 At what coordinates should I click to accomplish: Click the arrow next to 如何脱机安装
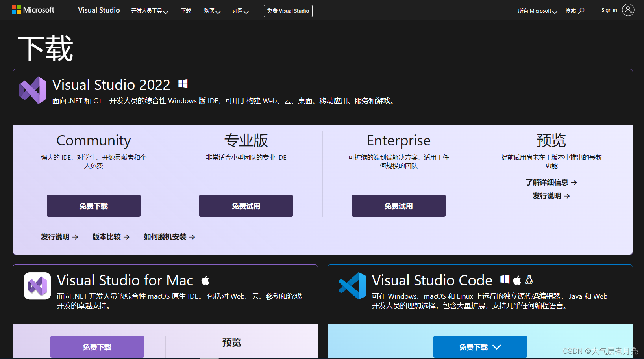tap(192, 237)
